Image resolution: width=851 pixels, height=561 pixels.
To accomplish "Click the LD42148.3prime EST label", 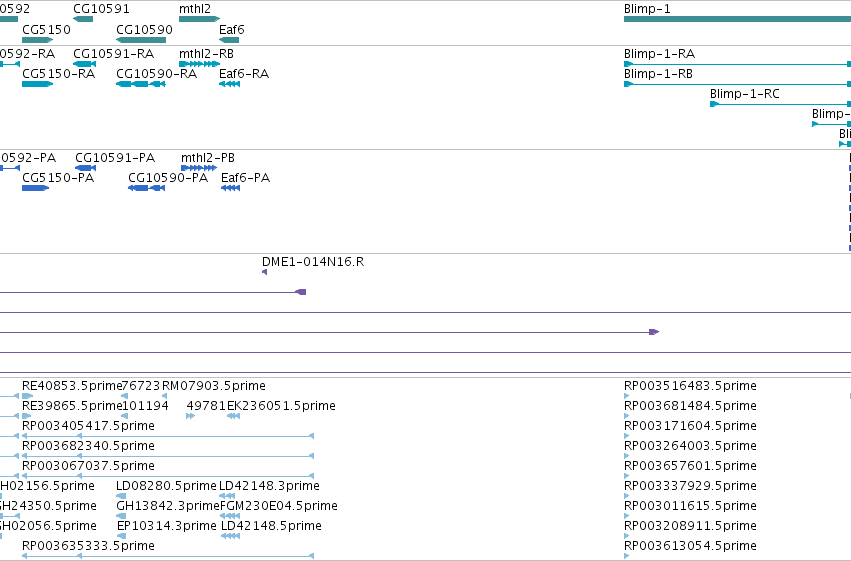I will (x=269, y=486).
